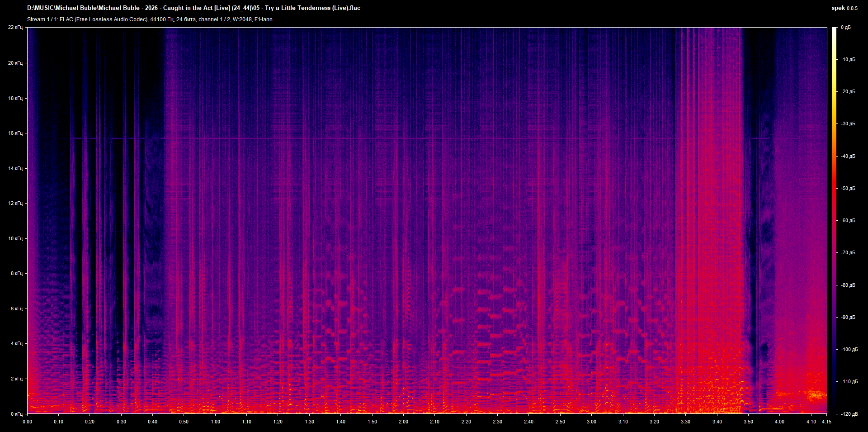Click the '22 кГц' frequency label
Image resolution: width=868 pixels, height=432 pixels.
tap(15, 28)
